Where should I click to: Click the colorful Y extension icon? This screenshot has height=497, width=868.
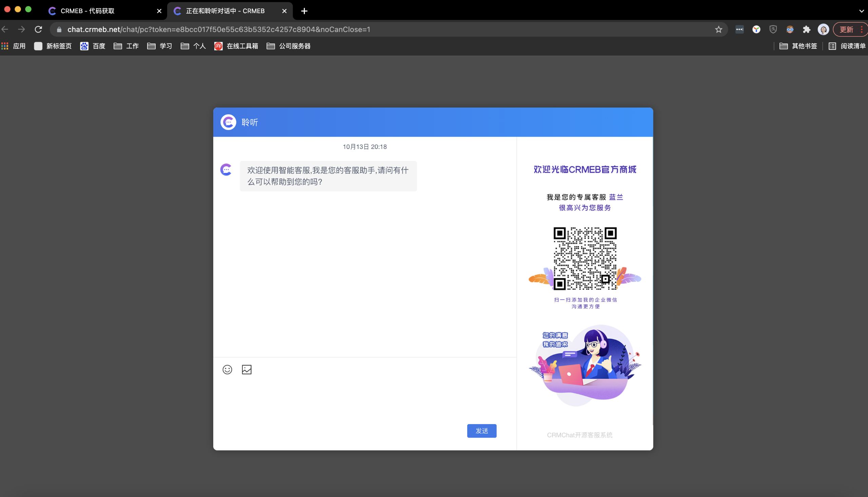point(756,30)
